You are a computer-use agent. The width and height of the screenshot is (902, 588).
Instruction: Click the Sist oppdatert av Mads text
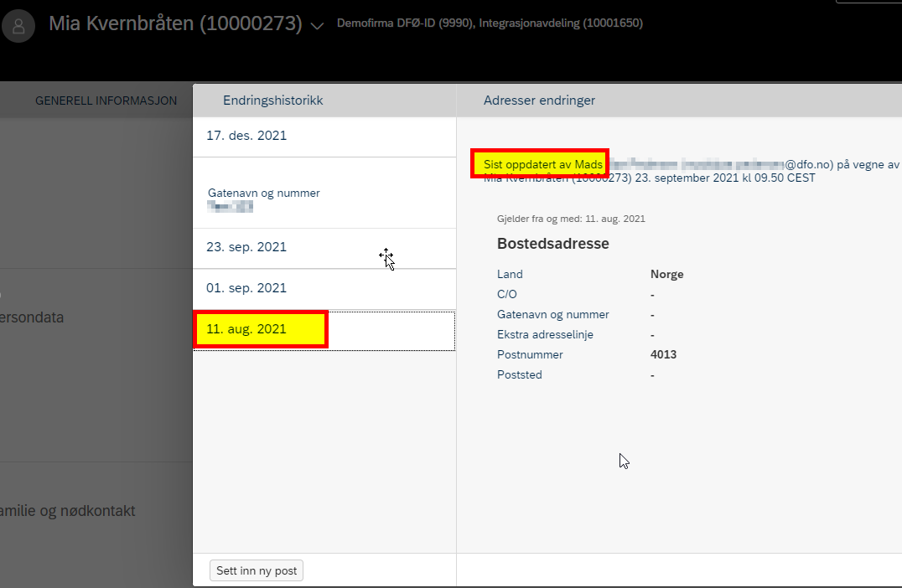click(543, 165)
